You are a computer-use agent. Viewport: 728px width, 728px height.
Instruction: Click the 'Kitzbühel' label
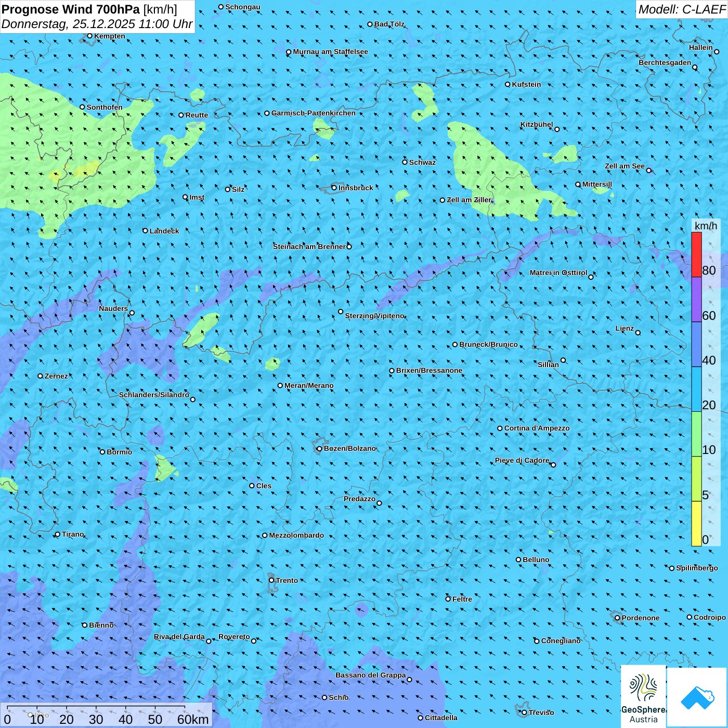point(537,124)
